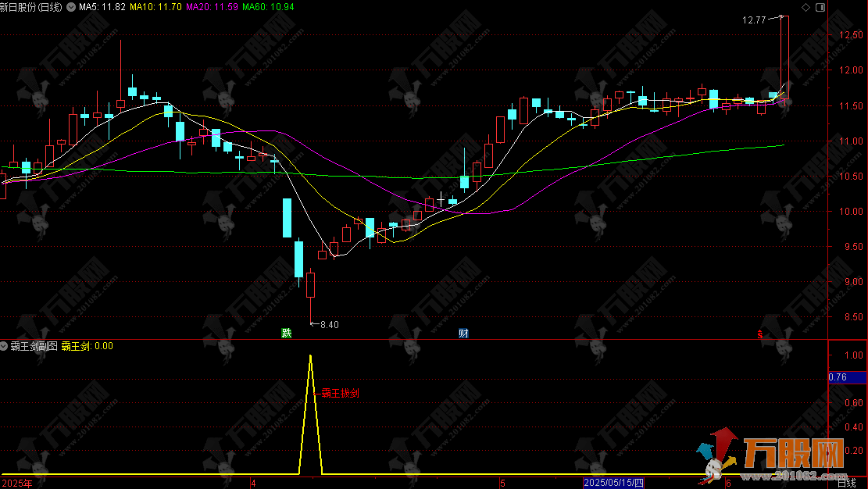Click the red S signal marker

pyautogui.click(x=760, y=334)
